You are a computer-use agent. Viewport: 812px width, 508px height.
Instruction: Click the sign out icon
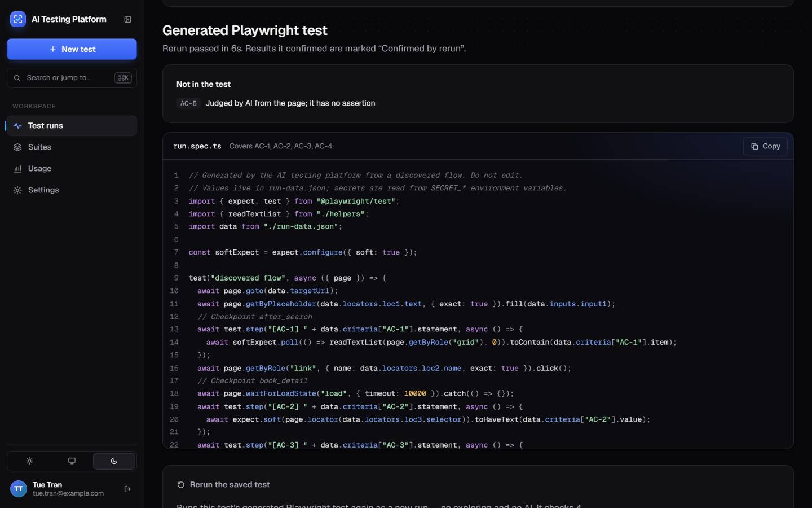point(127,489)
